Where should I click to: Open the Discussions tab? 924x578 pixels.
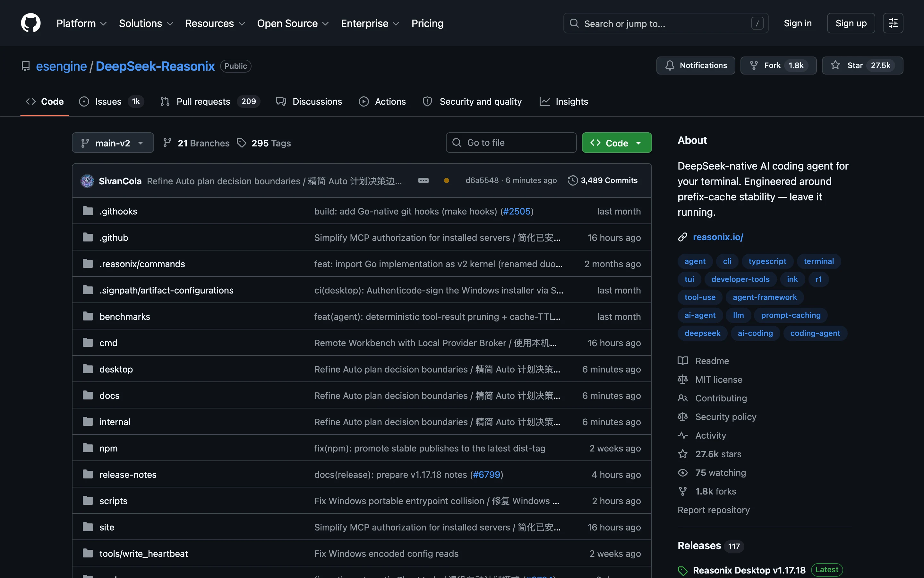point(309,101)
